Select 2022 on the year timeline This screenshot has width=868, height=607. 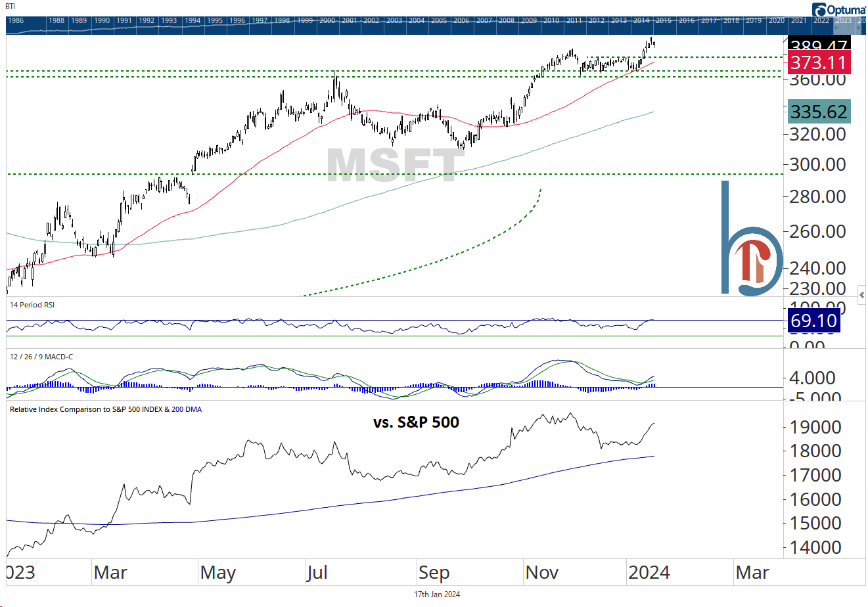click(821, 20)
